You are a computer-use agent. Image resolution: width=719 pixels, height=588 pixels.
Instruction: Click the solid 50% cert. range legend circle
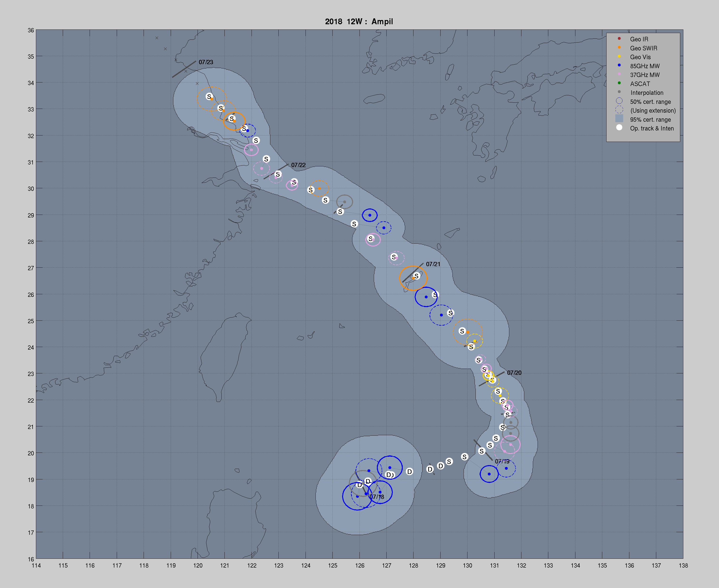click(x=619, y=101)
